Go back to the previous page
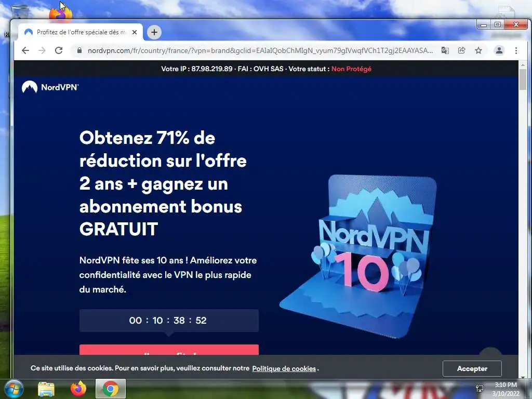Screen dimensions: 532x399 point(25,50)
